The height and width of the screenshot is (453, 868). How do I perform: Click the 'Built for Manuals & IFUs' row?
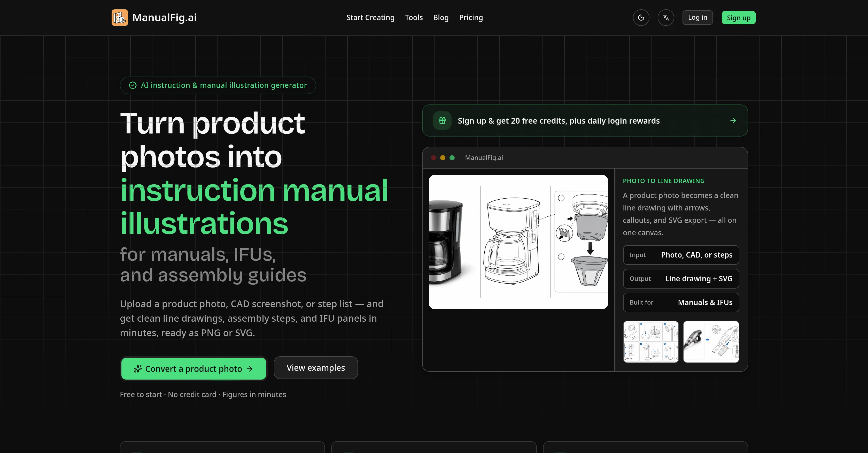coord(681,303)
